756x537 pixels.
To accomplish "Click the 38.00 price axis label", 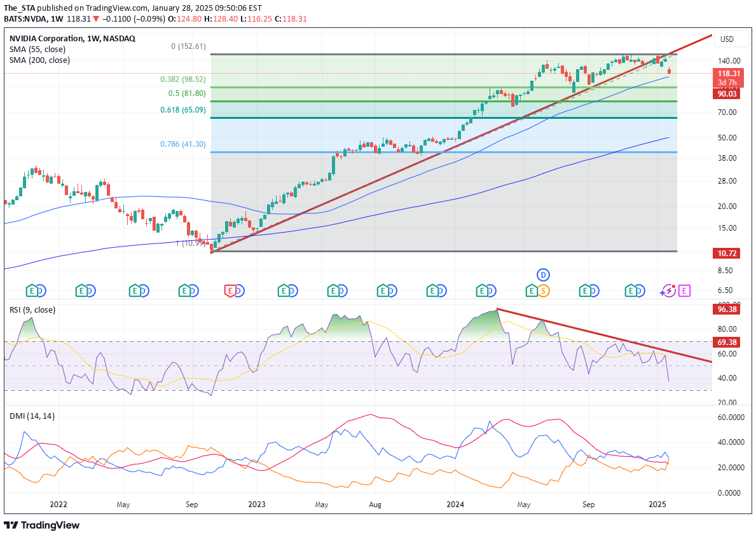I will pos(727,158).
